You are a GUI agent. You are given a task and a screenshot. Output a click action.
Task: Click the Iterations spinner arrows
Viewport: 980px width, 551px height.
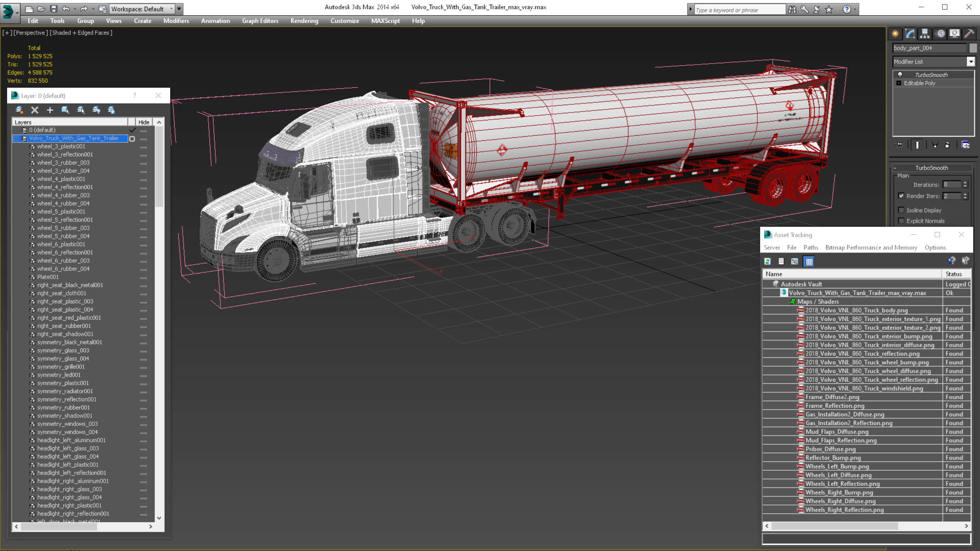pyautogui.click(x=965, y=184)
